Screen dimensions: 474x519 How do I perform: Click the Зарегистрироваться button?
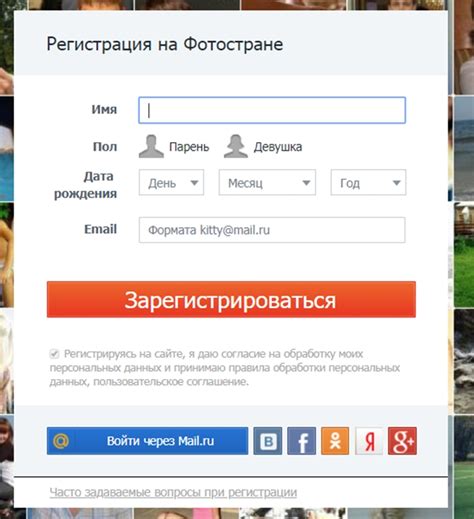[x=231, y=299]
